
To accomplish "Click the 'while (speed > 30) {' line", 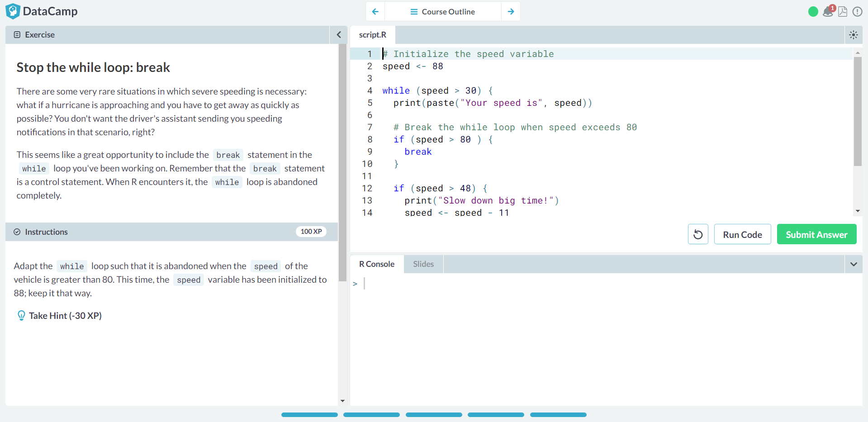I will [437, 90].
